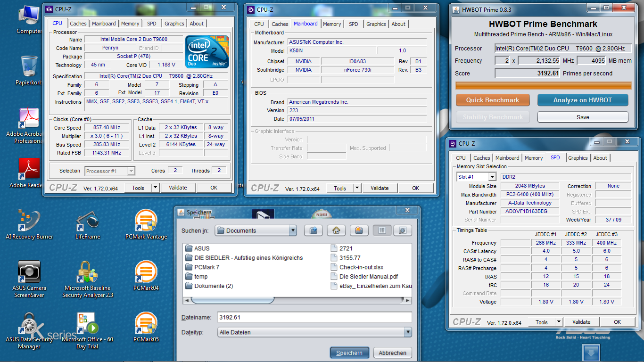Select Die Siedler Manual.pdf file

364,277
